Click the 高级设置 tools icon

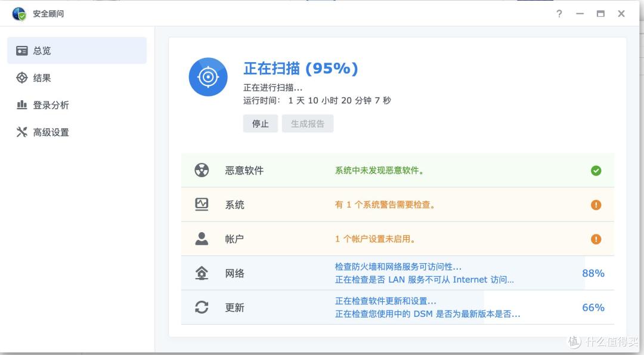(x=22, y=132)
